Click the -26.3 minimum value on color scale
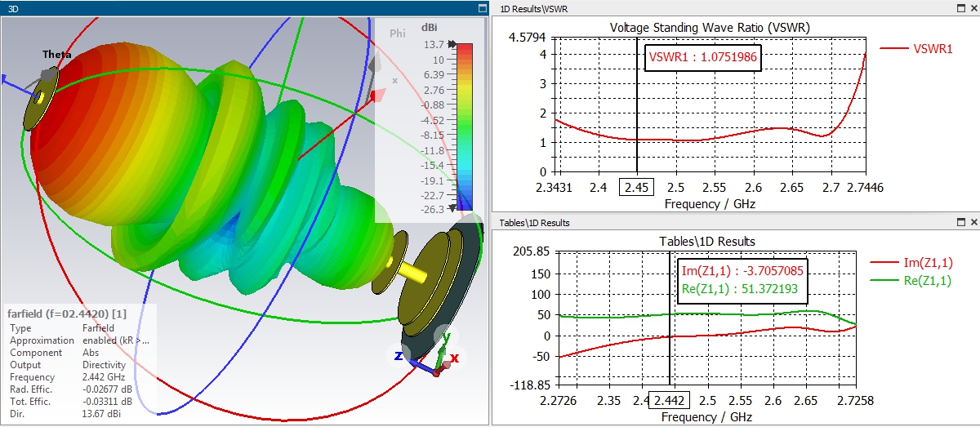 (431, 210)
